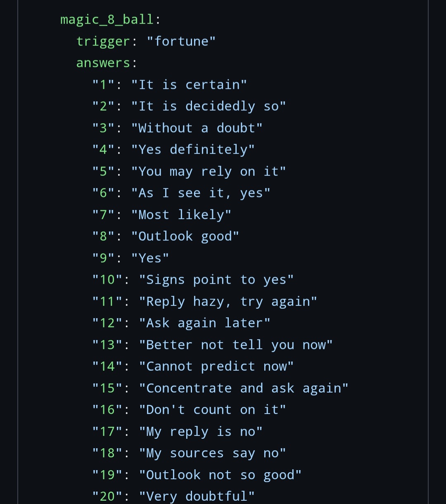The image size is (446, 504).
Task: Click the "Concentrate and ask again" text
Action: point(244,388)
